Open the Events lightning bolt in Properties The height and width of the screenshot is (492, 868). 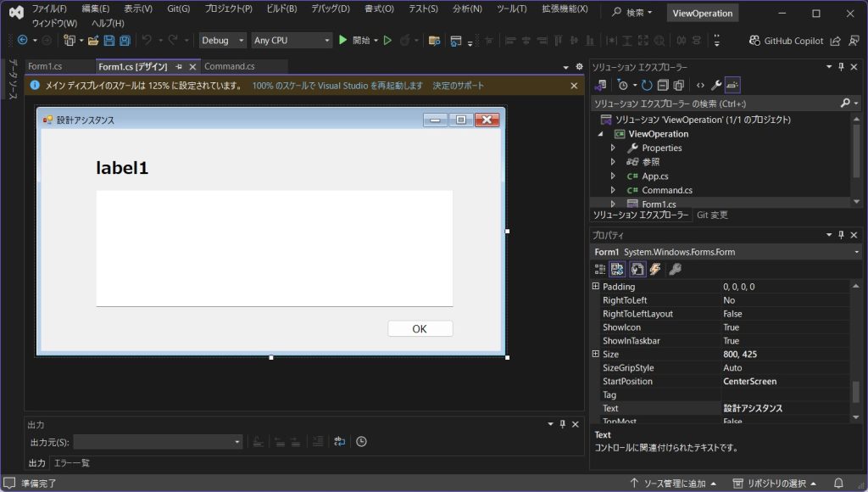click(x=654, y=269)
